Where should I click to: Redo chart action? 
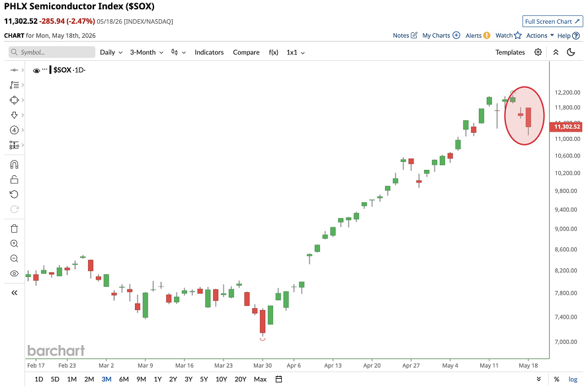pyautogui.click(x=15, y=210)
